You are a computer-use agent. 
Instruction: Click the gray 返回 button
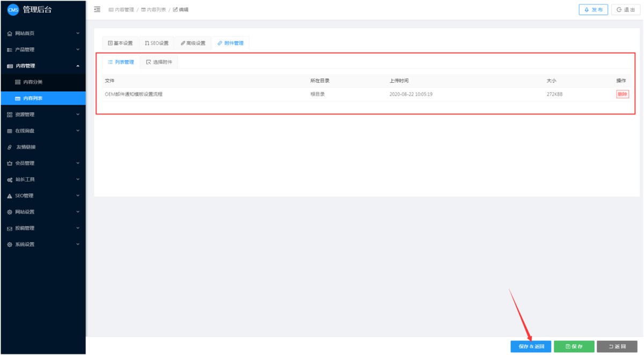[617, 346]
